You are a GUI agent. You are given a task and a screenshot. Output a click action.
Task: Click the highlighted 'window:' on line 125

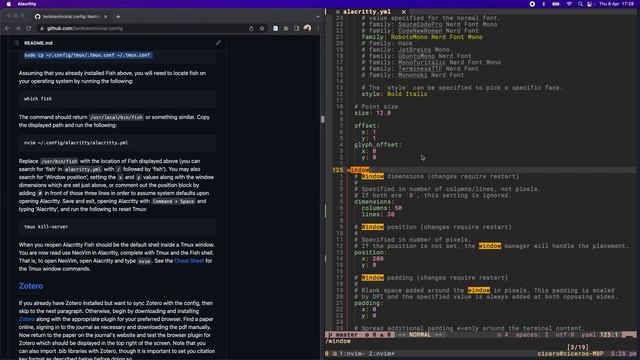[x=360, y=170]
